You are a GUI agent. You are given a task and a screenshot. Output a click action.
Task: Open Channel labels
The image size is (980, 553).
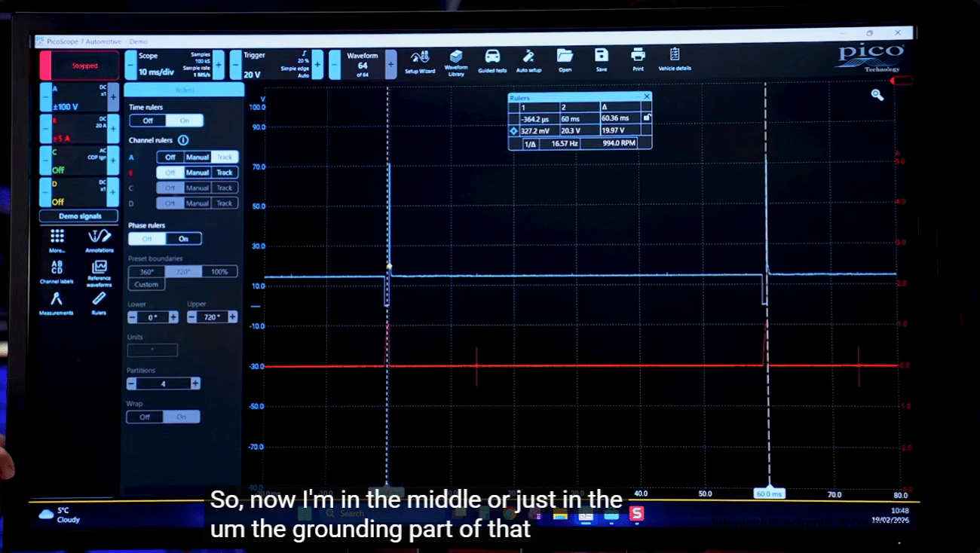coord(57,273)
